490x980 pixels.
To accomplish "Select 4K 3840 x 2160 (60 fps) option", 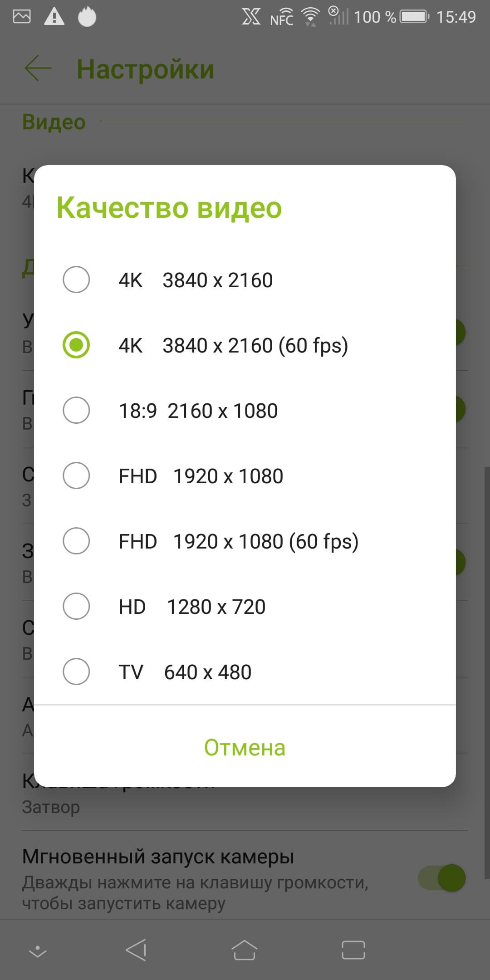I will 76,345.
